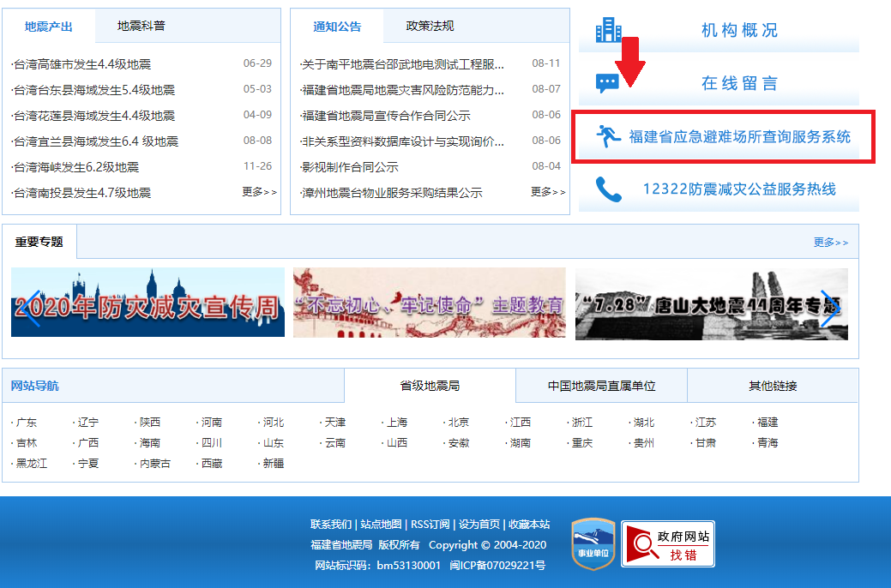Screen dimensions: 891x588
Task: Select the chat bubble icon for 在线留言
Action: coord(606,82)
